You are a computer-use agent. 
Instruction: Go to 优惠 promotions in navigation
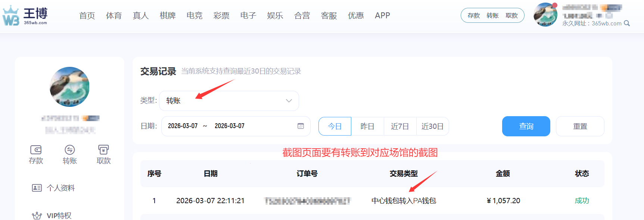(356, 16)
